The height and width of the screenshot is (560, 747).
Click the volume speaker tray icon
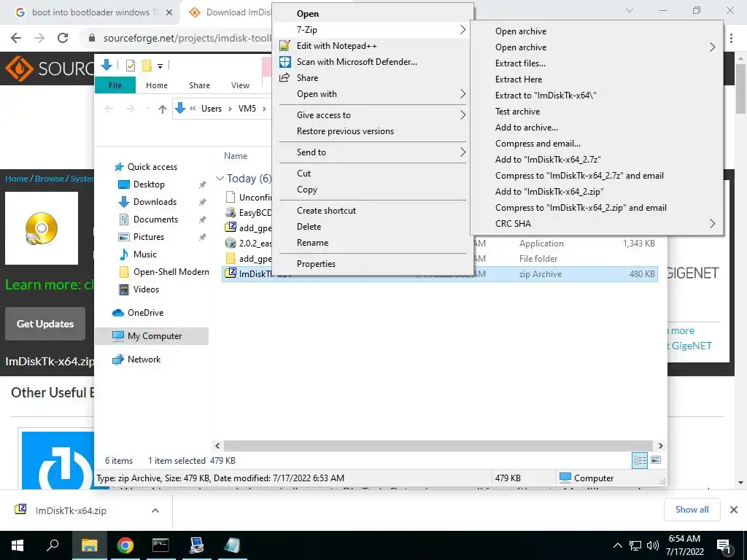[x=653, y=545]
